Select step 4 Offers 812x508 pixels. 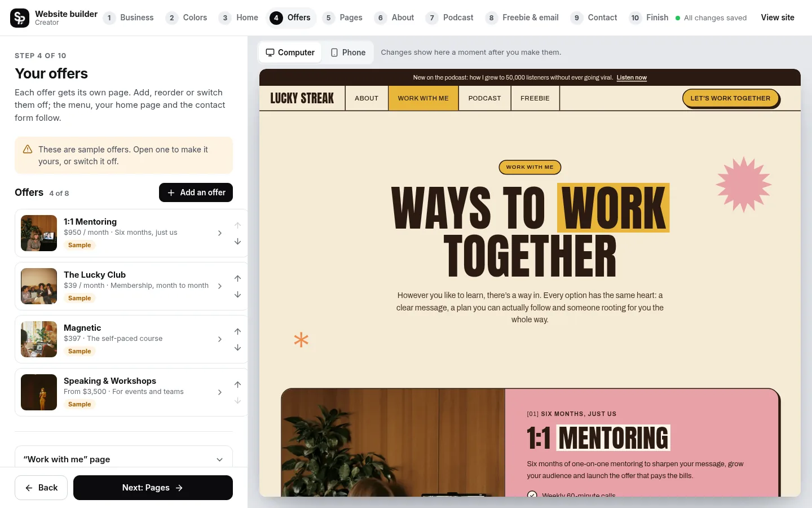click(x=291, y=17)
